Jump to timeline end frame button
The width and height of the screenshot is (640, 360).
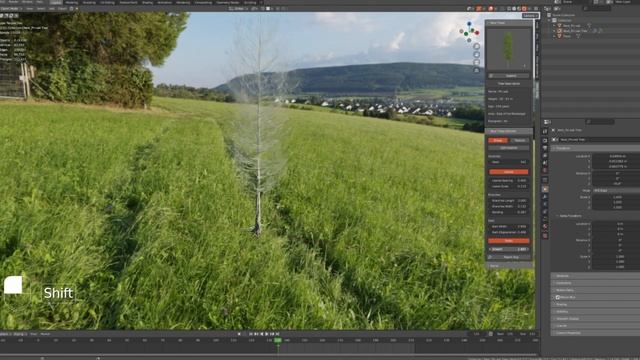click(278, 334)
